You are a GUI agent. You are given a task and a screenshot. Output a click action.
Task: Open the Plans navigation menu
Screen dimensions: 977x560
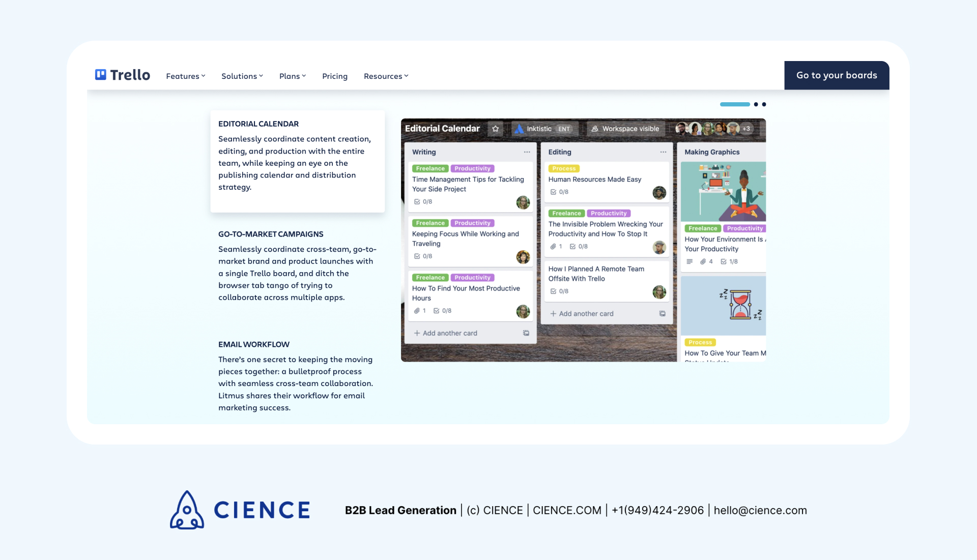293,76
